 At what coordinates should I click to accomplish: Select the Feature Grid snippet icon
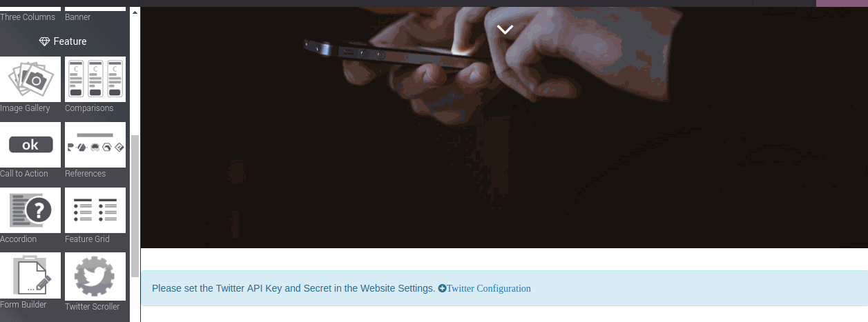click(95, 210)
